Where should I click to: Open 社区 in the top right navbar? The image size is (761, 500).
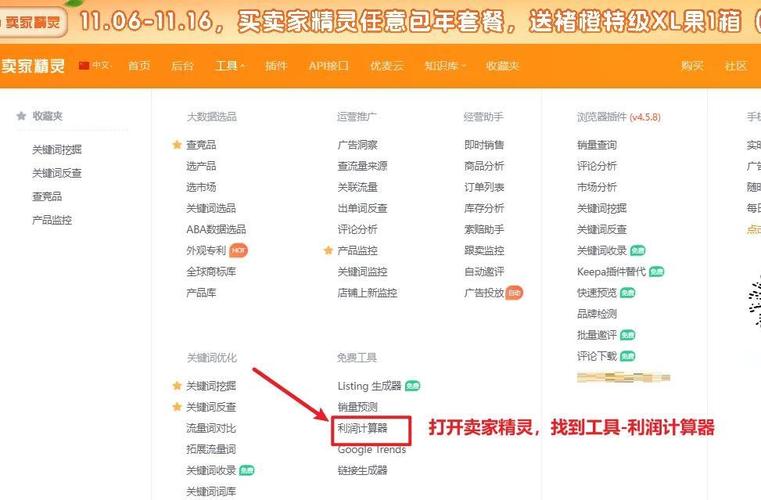click(x=735, y=66)
